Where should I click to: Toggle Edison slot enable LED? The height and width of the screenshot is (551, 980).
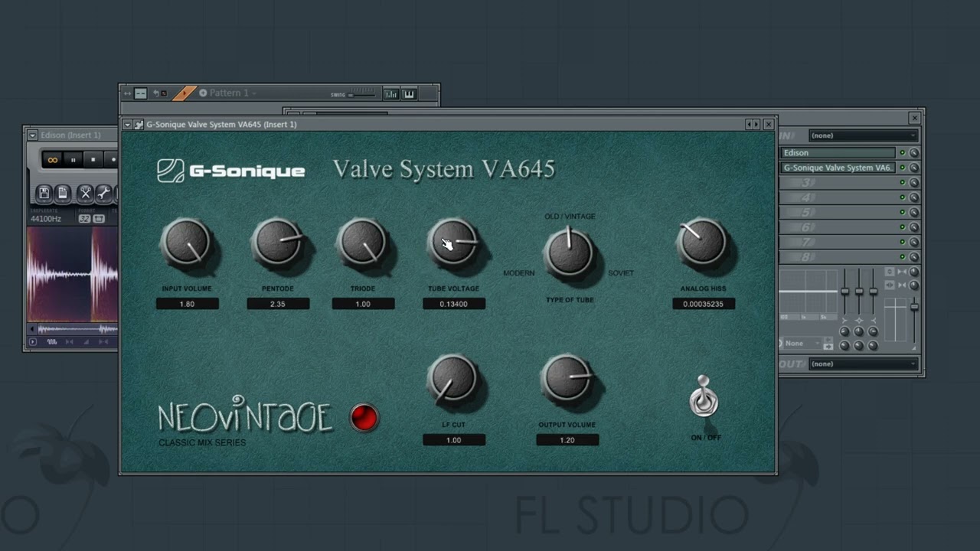[x=902, y=153]
